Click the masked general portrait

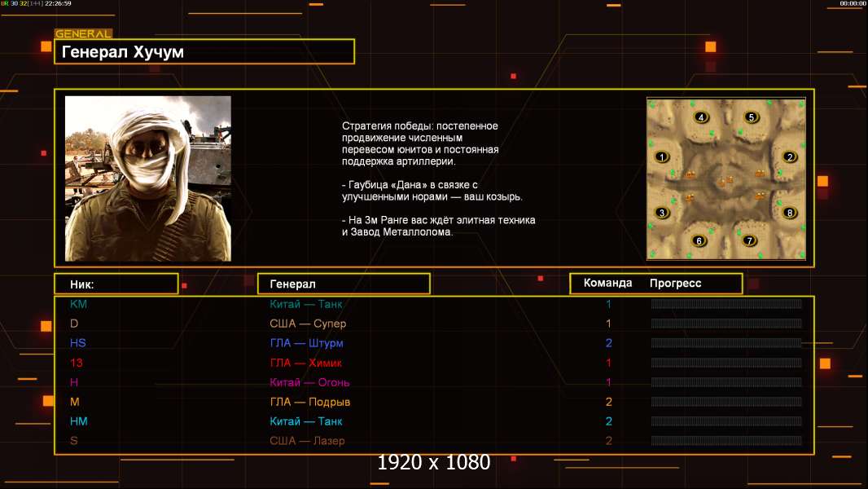pyautogui.click(x=148, y=178)
